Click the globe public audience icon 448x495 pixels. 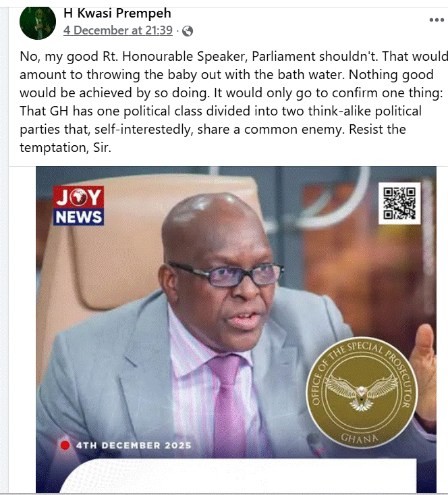[x=188, y=31]
